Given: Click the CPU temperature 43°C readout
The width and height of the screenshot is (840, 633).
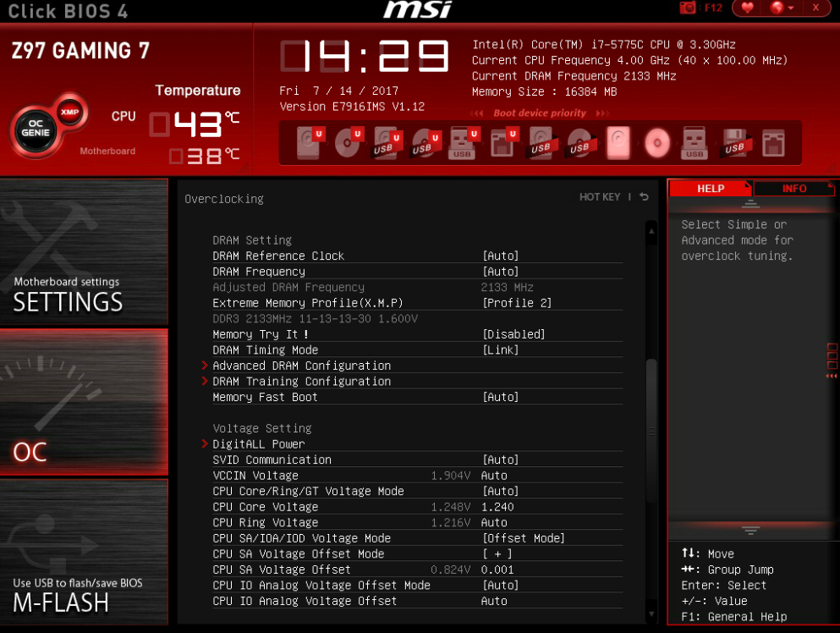Looking at the screenshot, I should 194,124.
